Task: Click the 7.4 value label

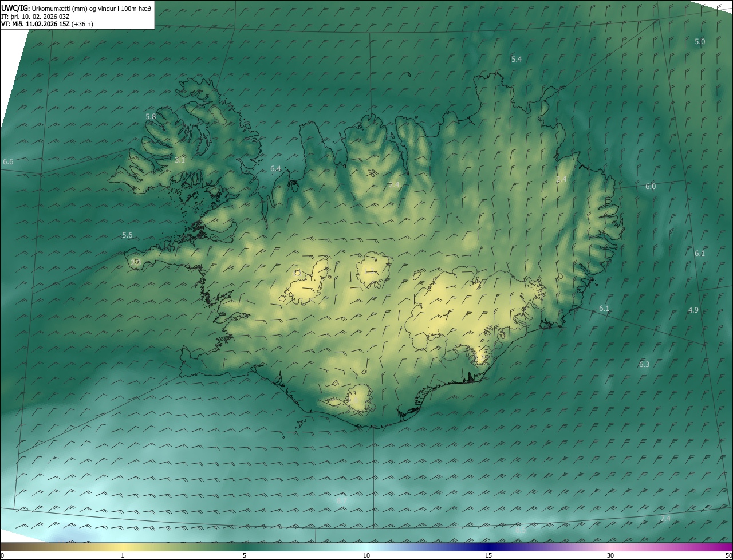Action: (665, 519)
